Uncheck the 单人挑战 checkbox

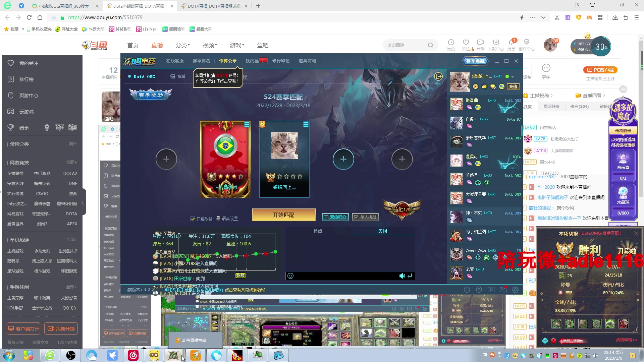tap(356, 217)
